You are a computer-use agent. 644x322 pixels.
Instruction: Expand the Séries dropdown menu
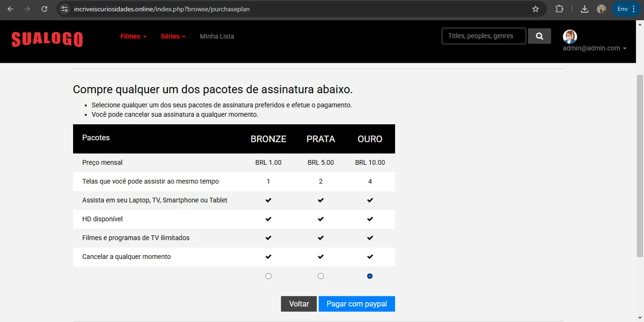coord(173,36)
